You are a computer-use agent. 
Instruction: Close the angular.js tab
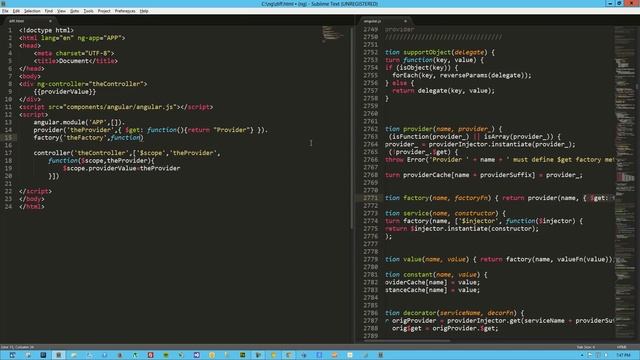405,21
